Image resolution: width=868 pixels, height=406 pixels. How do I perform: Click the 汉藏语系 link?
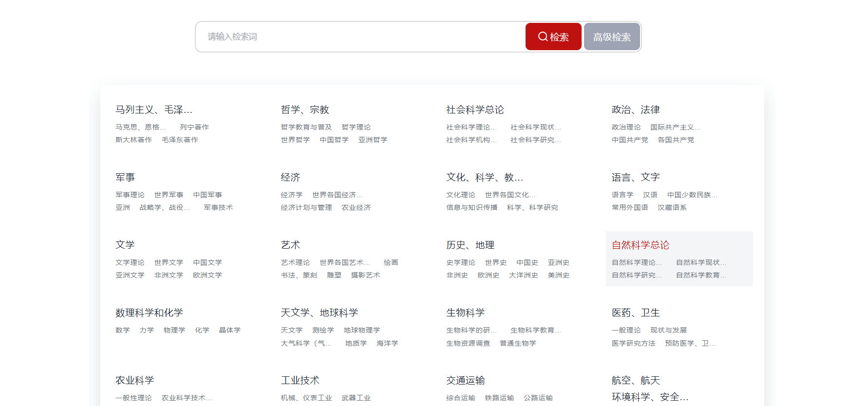(x=672, y=207)
